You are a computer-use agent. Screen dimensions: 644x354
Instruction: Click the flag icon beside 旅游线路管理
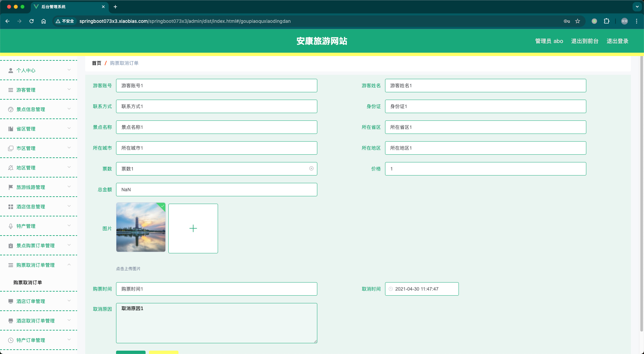pos(11,187)
